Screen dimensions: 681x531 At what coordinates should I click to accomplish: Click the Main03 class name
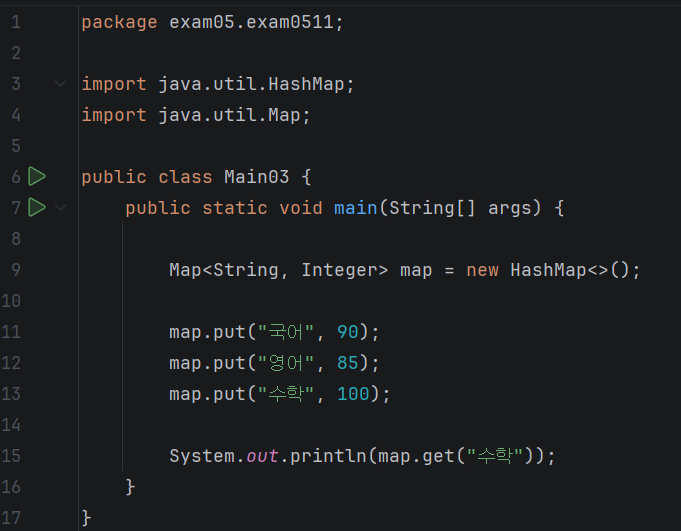point(257,177)
